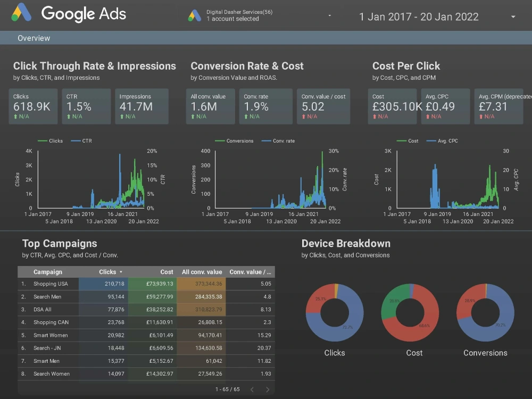Toggle the Conversions legend item
532x399 pixels.
(234, 141)
